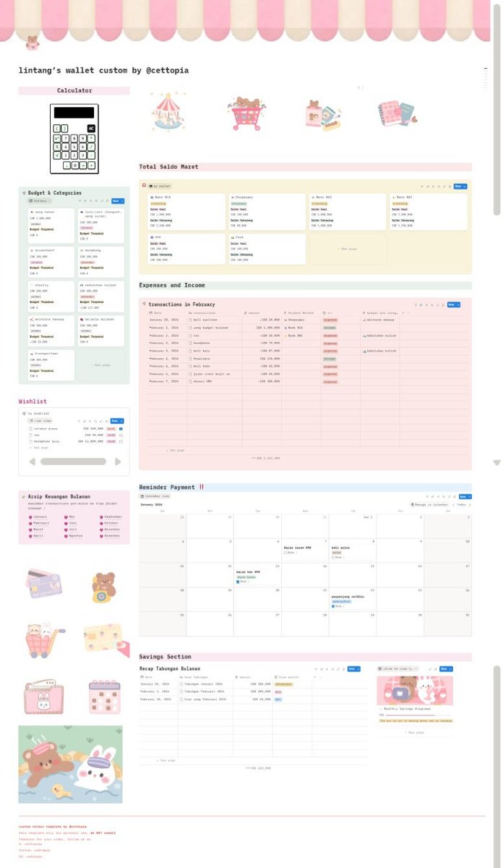Open page icon for headphone transaction
Image resolution: width=503 pixels, height=868 pixels.
click(190, 343)
